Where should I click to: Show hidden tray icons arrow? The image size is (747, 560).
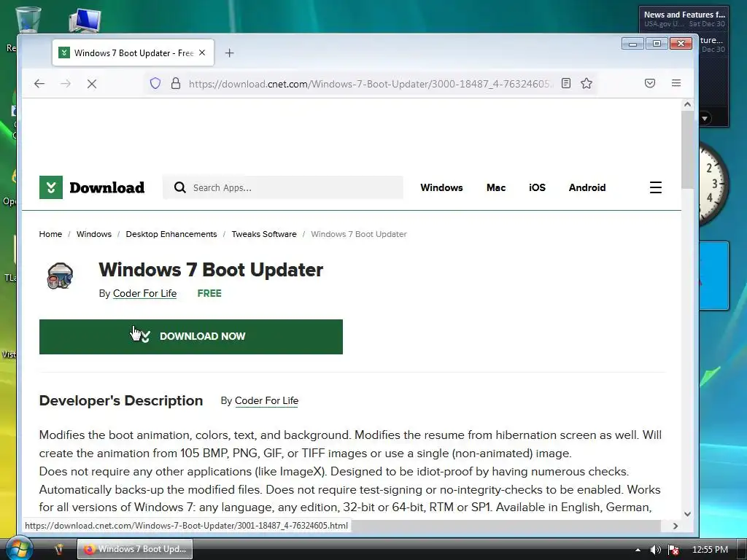click(x=638, y=550)
